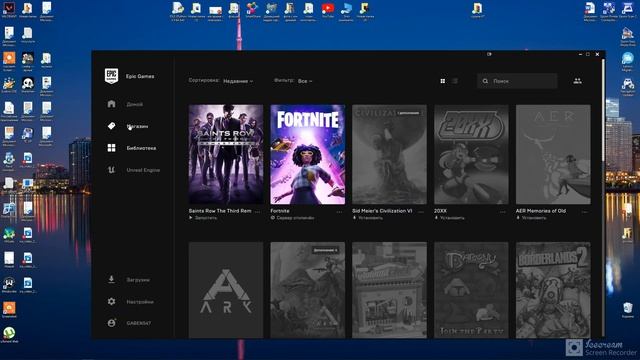Click AER Memories of Old title
The width and height of the screenshot is (640, 360).
(x=541, y=211)
